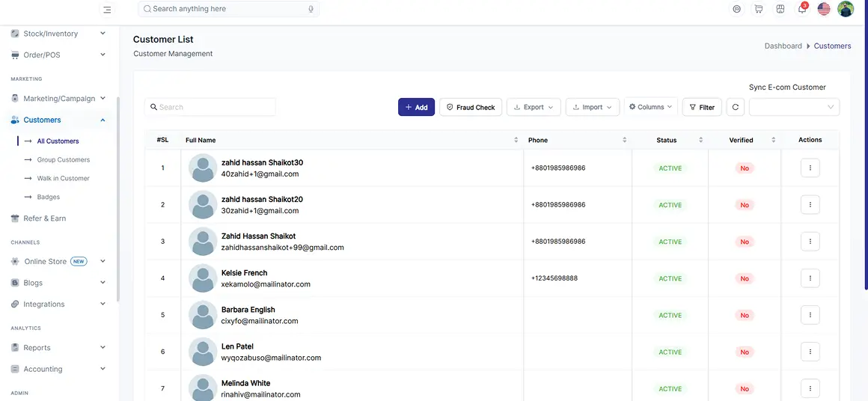The image size is (868, 401).
Task: Open actions menu for Len Patel
Action: coord(810,352)
